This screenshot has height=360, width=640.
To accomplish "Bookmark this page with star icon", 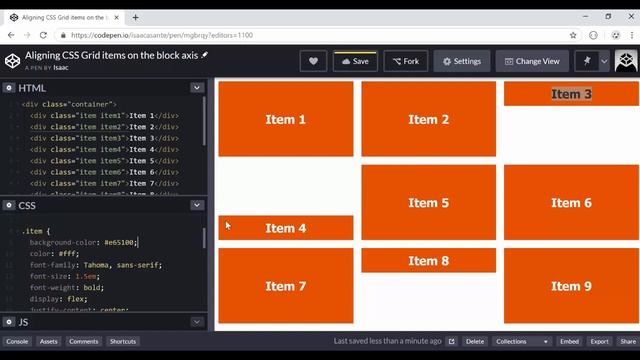I will click(x=573, y=35).
